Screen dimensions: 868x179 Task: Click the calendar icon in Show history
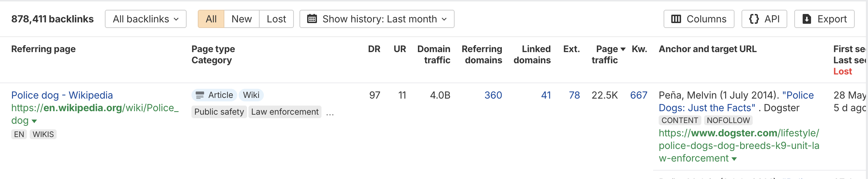click(312, 19)
